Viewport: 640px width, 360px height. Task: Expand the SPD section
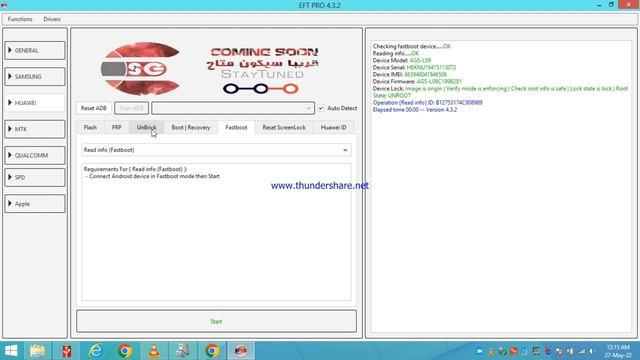[x=35, y=177]
